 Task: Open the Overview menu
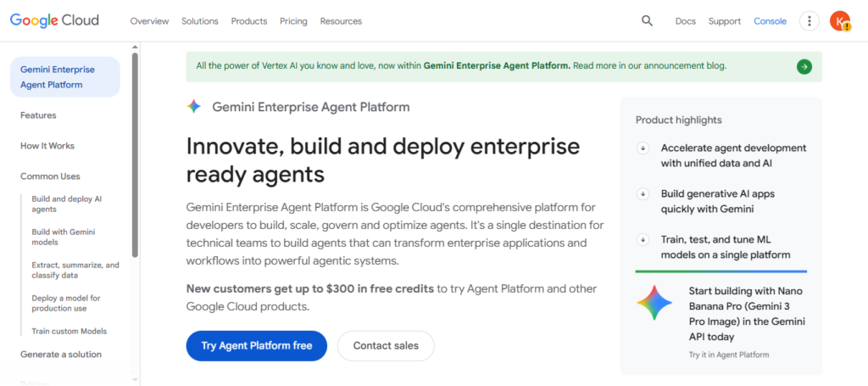(x=149, y=21)
